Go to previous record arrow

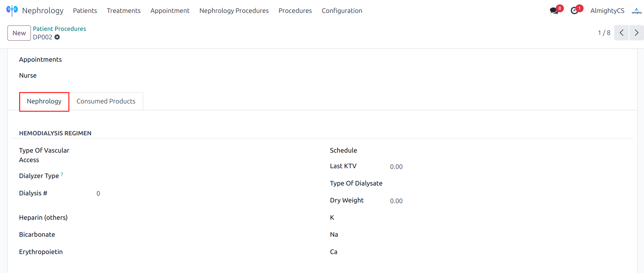[x=621, y=33]
